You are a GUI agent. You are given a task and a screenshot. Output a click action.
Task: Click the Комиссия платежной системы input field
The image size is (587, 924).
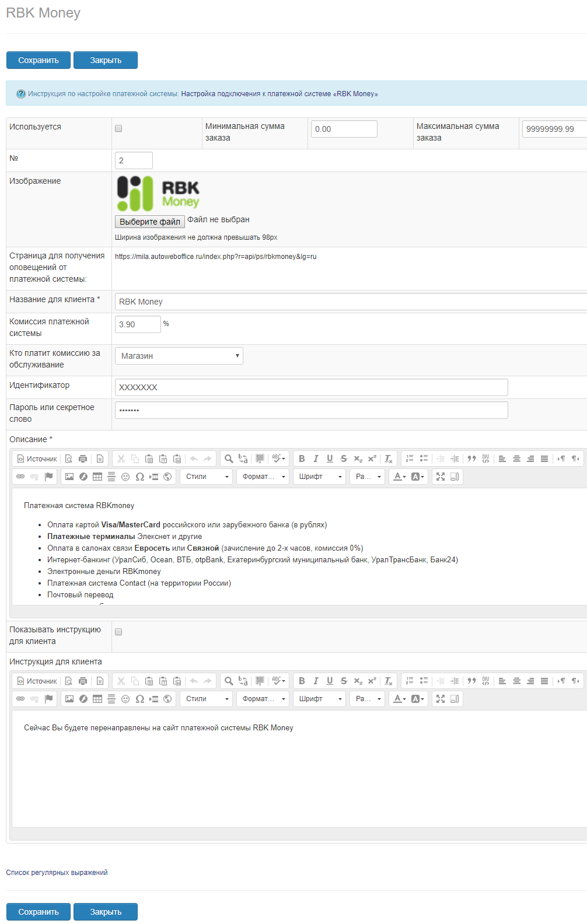tap(138, 324)
